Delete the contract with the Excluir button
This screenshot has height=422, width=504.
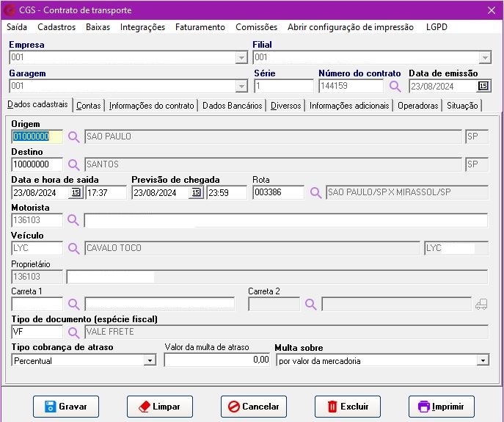[x=348, y=407]
